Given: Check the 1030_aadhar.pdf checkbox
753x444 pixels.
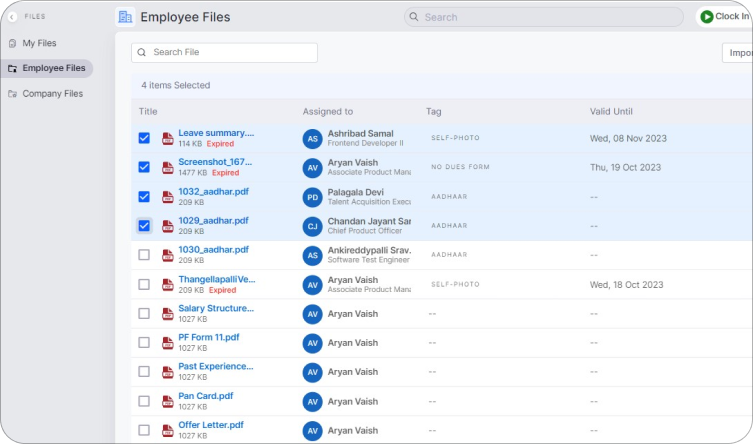Looking at the screenshot, I should click(x=144, y=255).
